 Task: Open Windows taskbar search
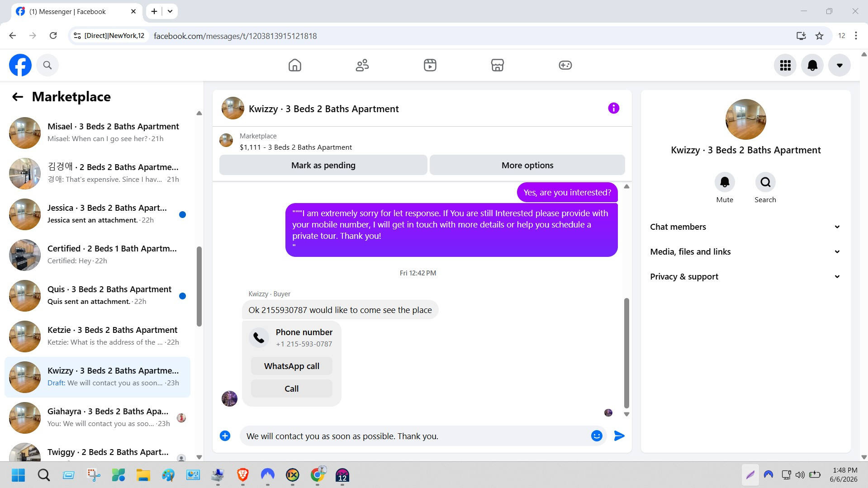click(x=44, y=475)
